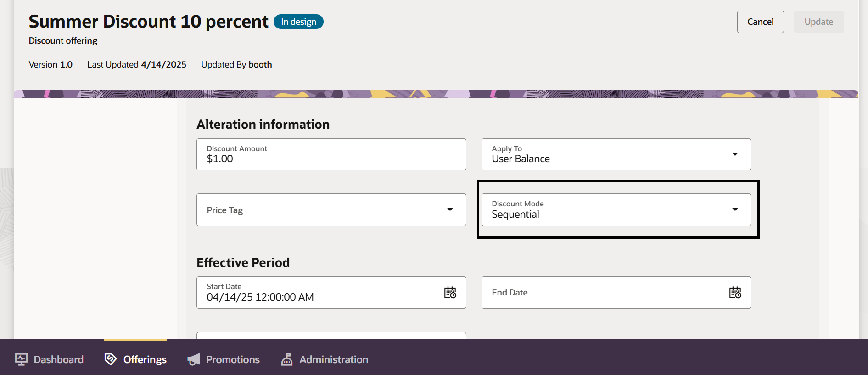
Task: Expand the Apply To dropdown arrow
Action: point(735,154)
